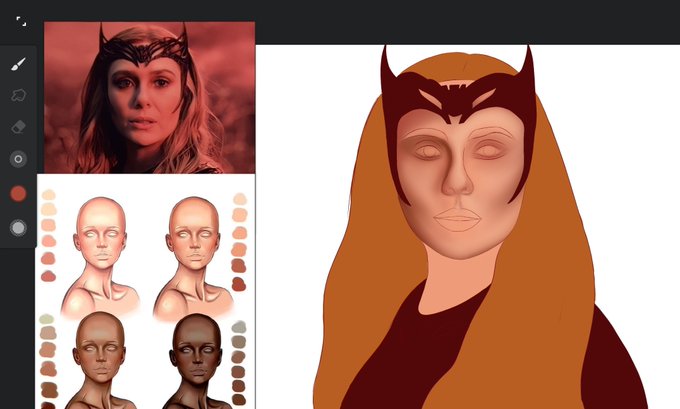Select the skin tone palette reference image

(146, 291)
